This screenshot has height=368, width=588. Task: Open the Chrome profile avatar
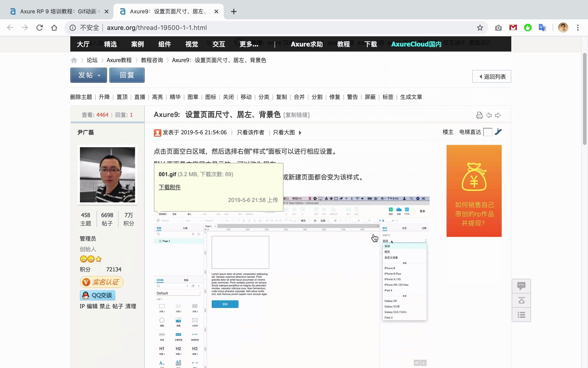click(x=563, y=28)
